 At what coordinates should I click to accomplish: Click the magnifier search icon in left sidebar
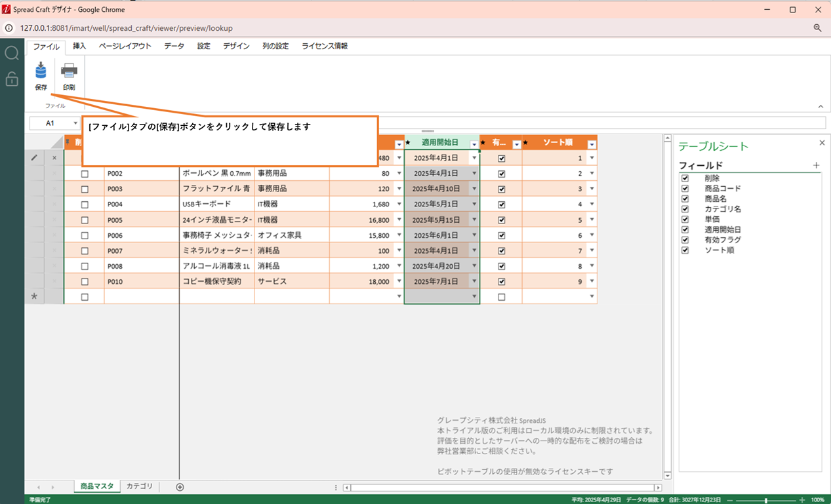(12, 53)
